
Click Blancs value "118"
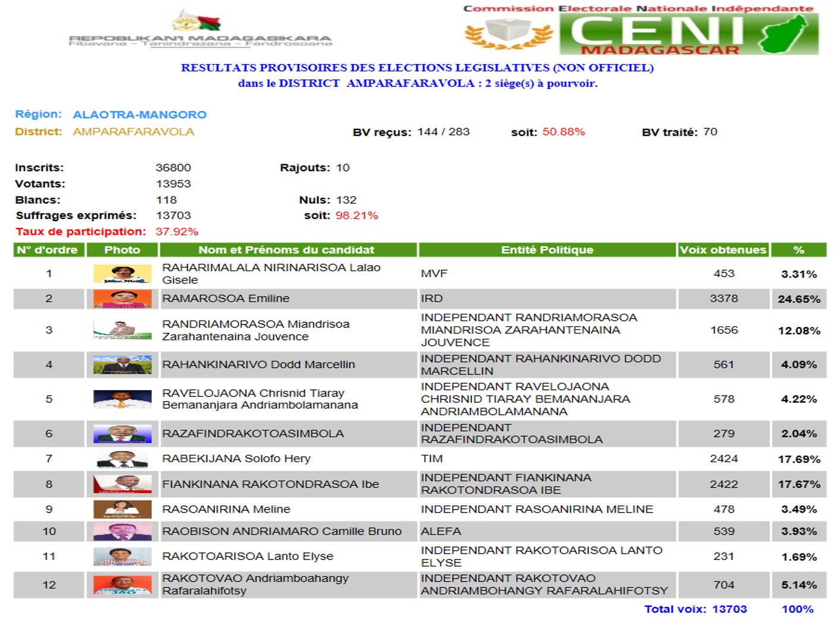coord(166,200)
